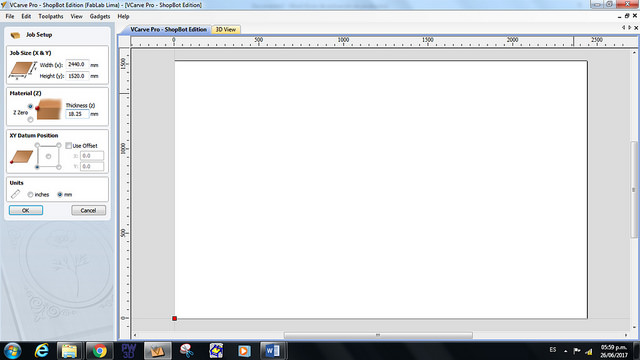Screen dimensions: 640x360
Task: Enable the Use Offset checkbox
Action: click(x=69, y=146)
